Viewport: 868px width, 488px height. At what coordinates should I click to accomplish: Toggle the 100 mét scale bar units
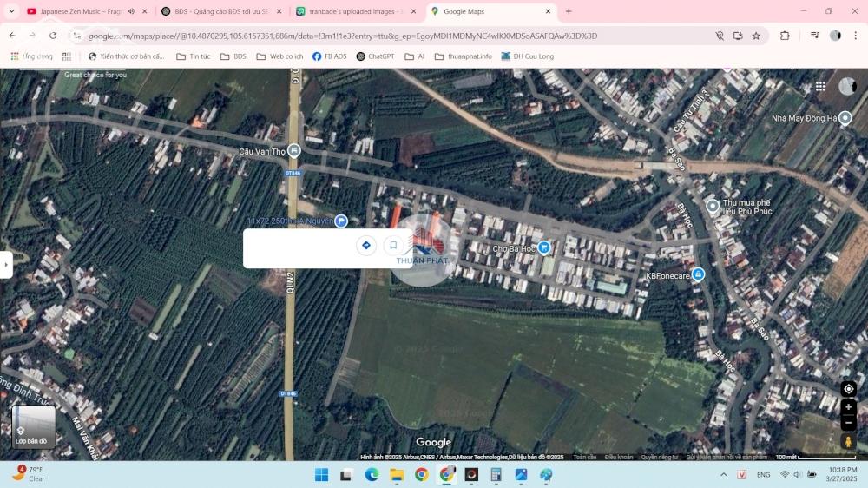pos(816,457)
